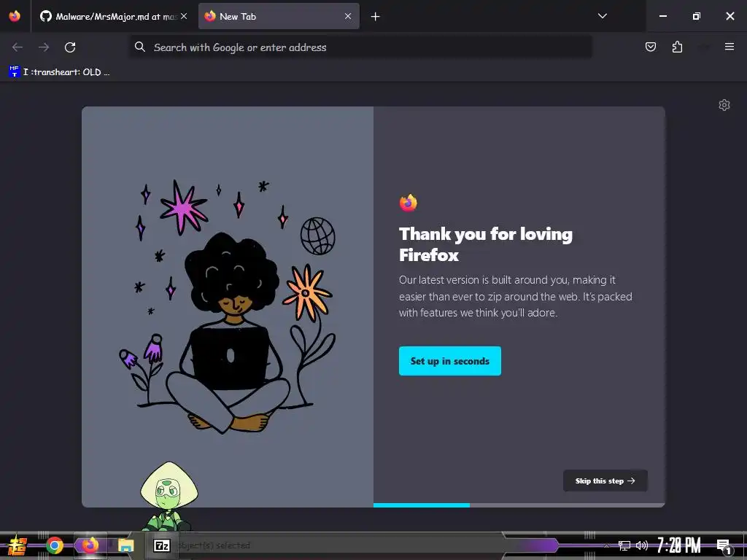
Task: Open File Explorer from taskbar
Action: click(x=125, y=545)
